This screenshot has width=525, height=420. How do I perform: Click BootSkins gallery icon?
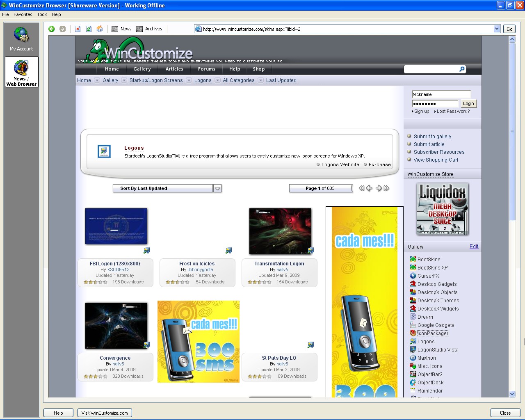pos(413,259)
